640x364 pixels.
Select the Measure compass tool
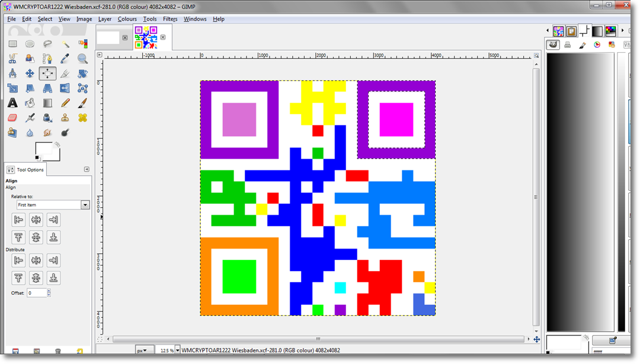point(12,73)
